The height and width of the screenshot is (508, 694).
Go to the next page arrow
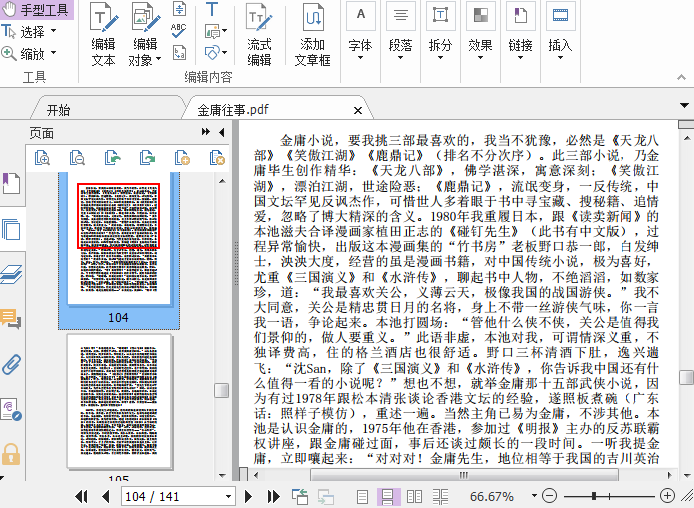tap(251, 496)
